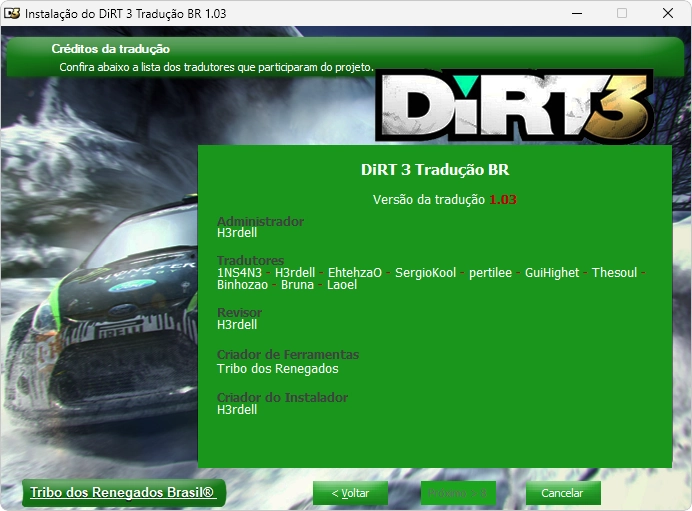Click the 'Confira abaixo a lista' subtitle text

coord(216,67)
